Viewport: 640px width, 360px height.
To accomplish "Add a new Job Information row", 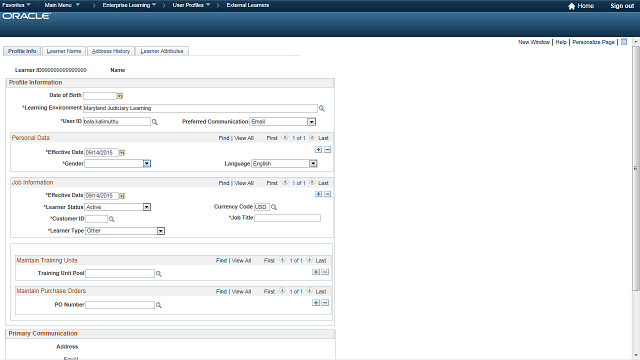I will (x=318, y=194).
